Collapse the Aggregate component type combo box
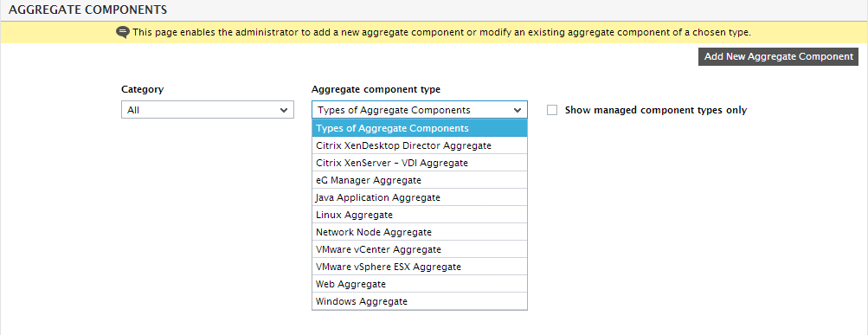Screen dimensions: 868x335 [x=420, y=110]
